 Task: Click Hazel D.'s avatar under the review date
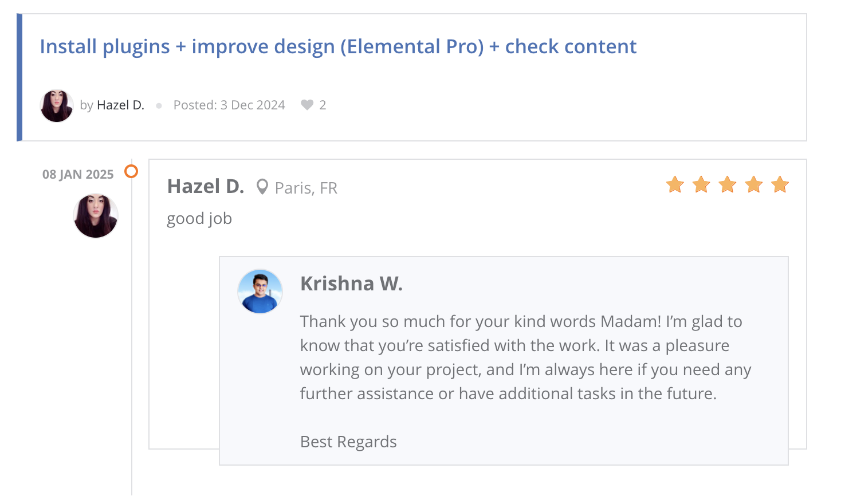tap(96, 216)
